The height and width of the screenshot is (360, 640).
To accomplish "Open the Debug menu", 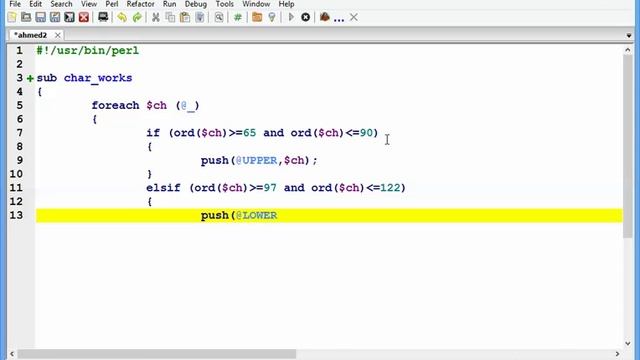I will coord(196,4).
